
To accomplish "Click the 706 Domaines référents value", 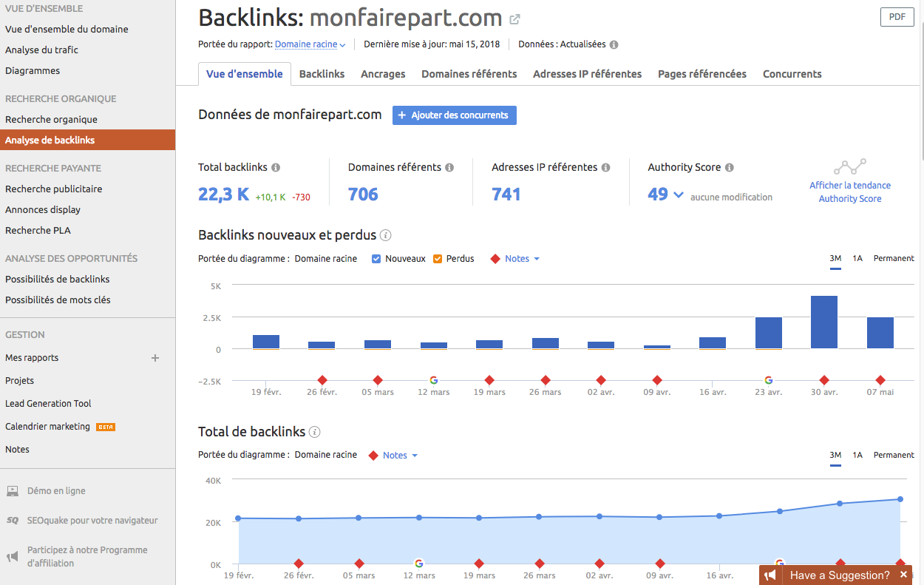I will pyautogui.click(x=363, y=195).
